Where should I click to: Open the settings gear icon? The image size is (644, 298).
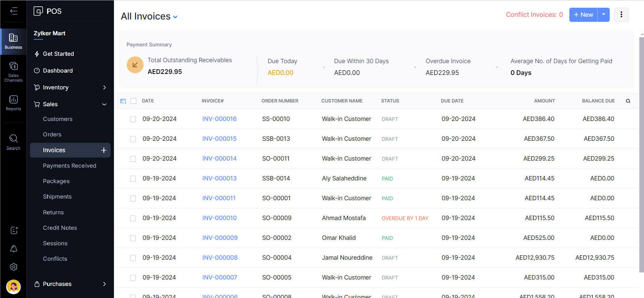[x=14, y=267]
